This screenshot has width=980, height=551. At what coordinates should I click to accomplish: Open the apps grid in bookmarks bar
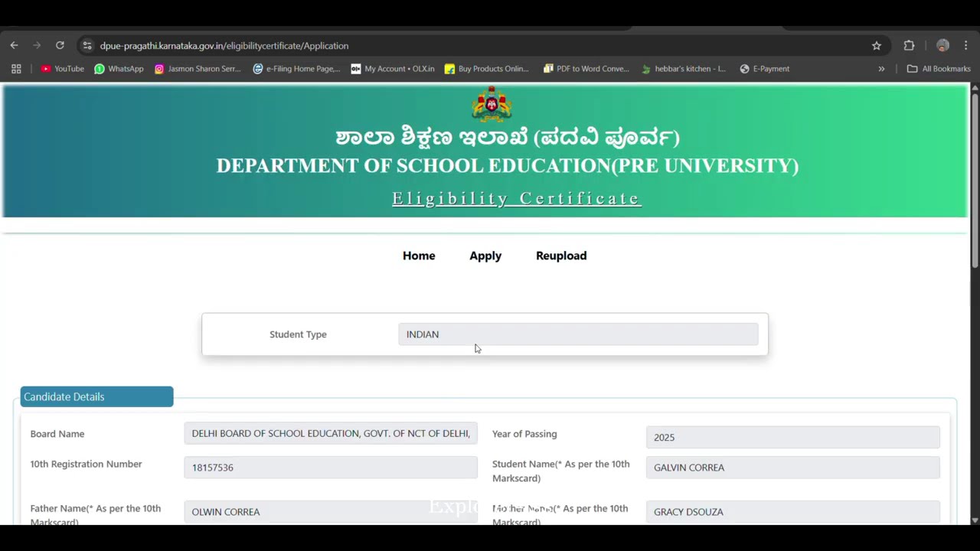[x=16, y=69]
